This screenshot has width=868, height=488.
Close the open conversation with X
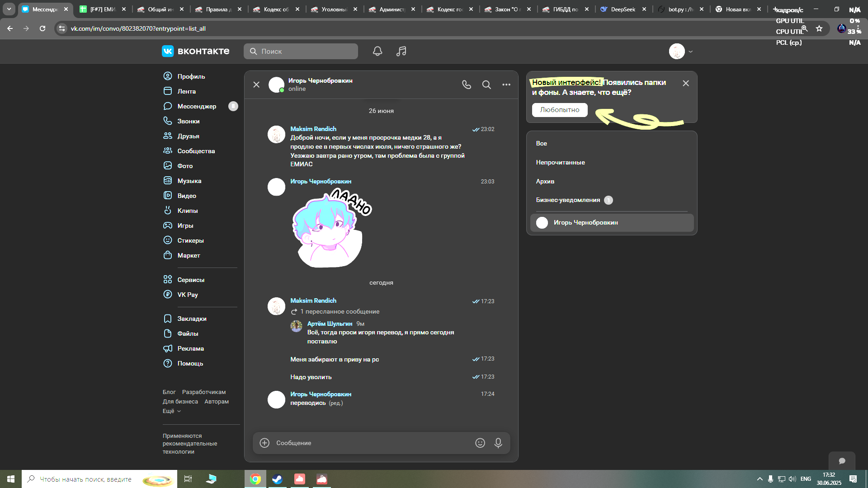(x=256, y=84)
